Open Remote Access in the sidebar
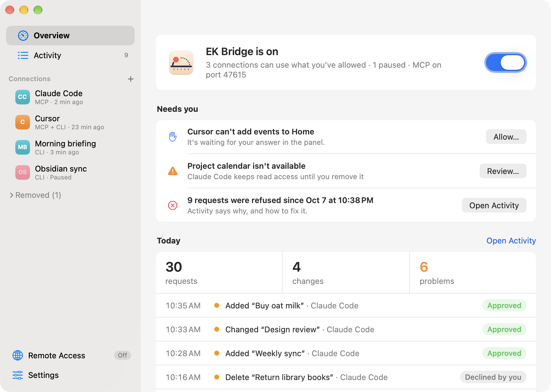The image size is (551, 392). (70, 355)
